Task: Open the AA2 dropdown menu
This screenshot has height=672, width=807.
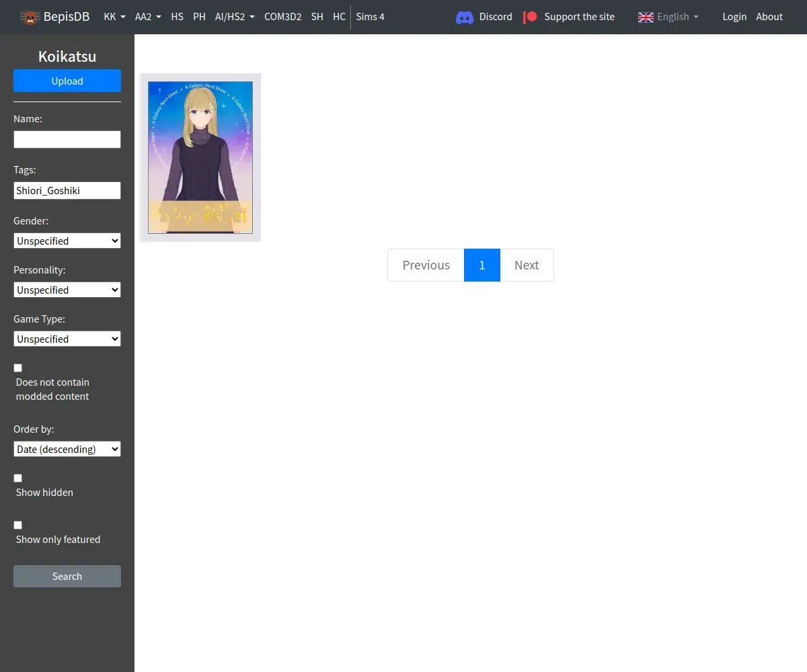Action: [148, 17]
